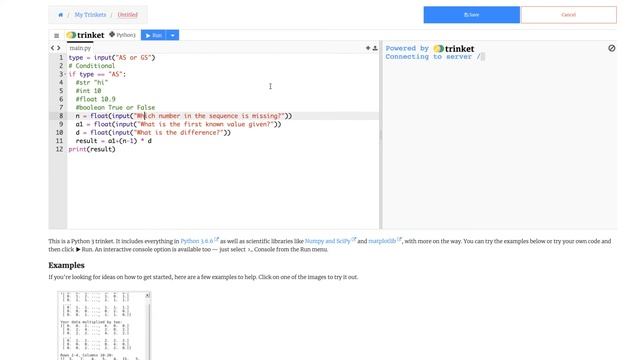Click the blue Save button
The image size is (640, 360).
(471, 15)
